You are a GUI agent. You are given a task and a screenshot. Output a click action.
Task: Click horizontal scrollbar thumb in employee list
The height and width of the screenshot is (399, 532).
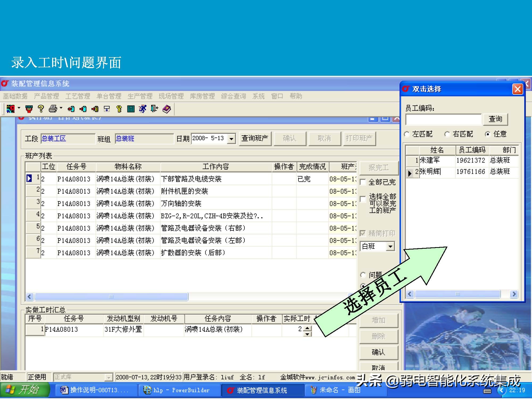(x=458, y=294)
